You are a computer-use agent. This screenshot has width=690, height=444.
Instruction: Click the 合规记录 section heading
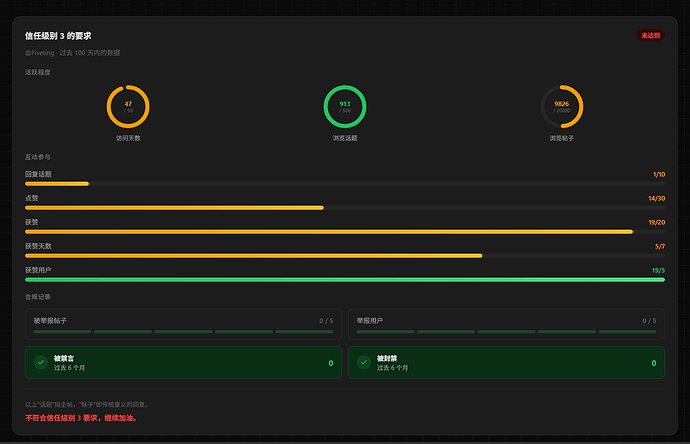click(37, 297)
